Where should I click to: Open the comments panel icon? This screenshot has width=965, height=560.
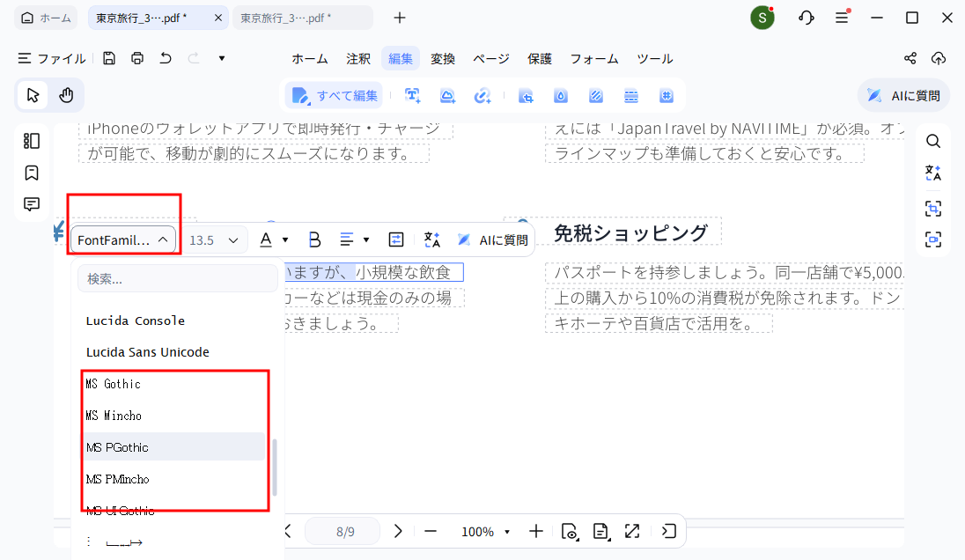(x=32, y=204)
